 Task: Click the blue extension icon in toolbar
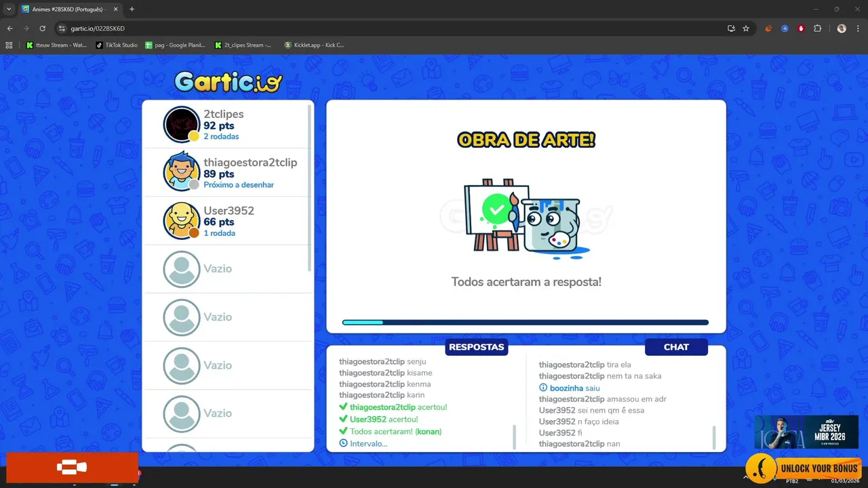coord(785,28)
